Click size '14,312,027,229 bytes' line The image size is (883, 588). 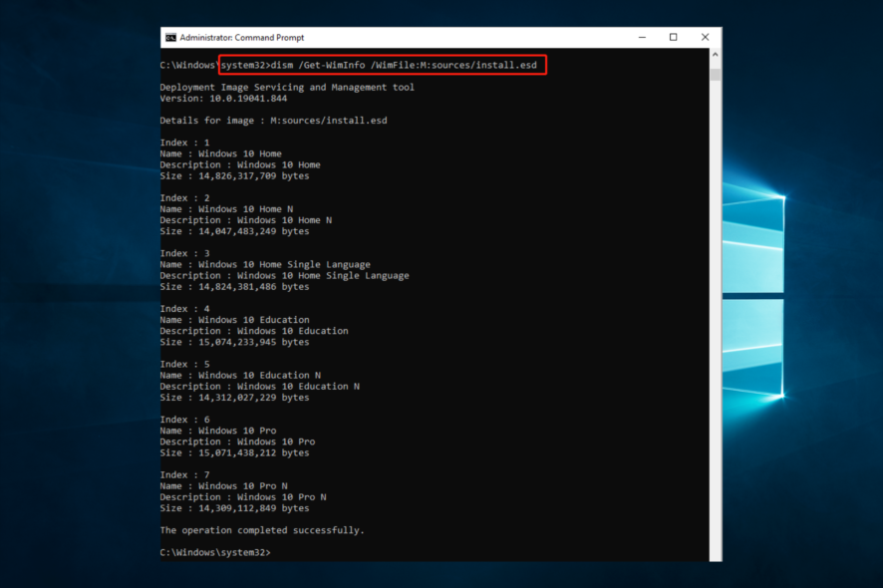click(234, 398)
